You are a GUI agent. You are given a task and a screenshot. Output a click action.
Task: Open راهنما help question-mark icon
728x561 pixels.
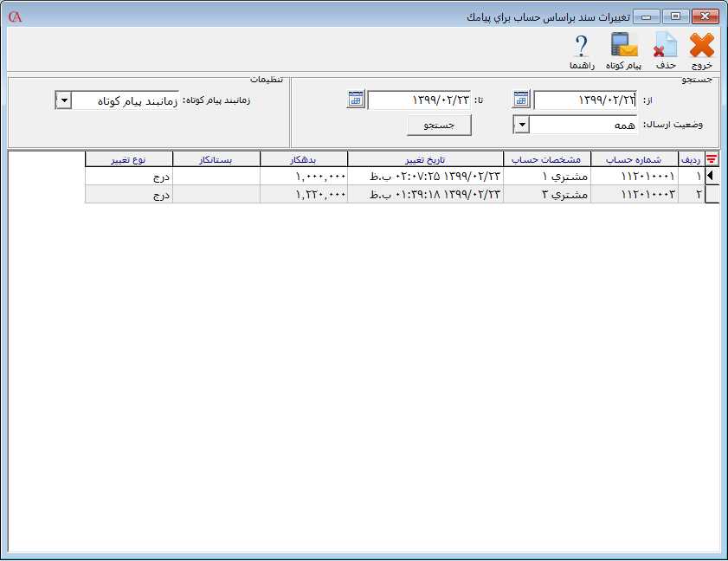point(581,47)
